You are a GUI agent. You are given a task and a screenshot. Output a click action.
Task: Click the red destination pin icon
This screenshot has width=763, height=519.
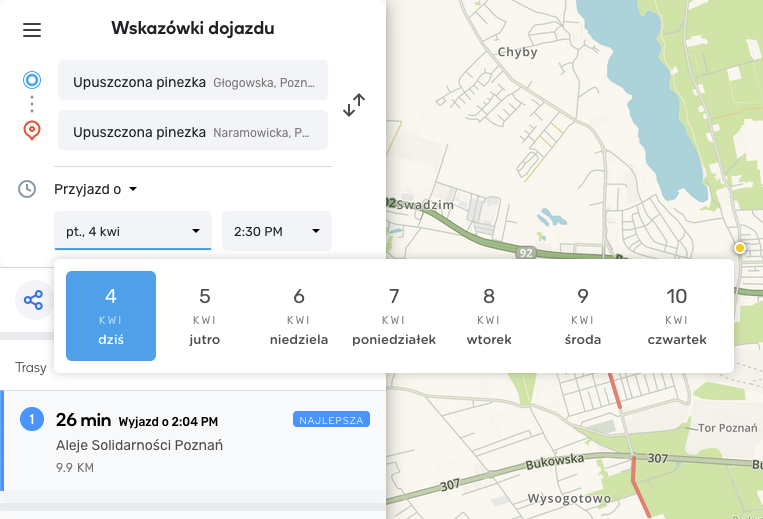(x=32, y=130)
